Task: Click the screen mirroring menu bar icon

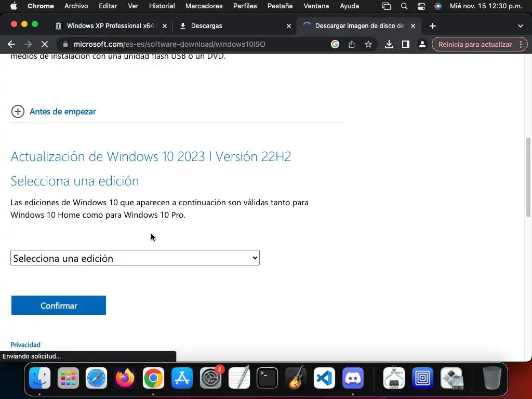Action: coord(386,6)
